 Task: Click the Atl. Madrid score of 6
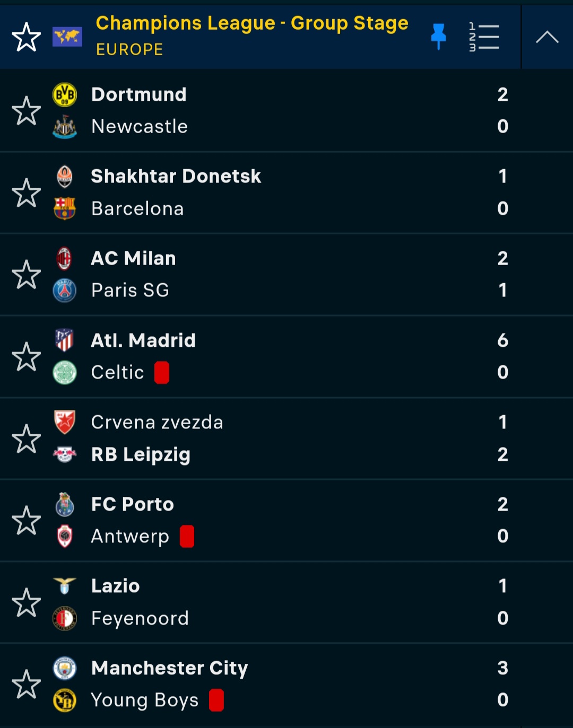502,340
